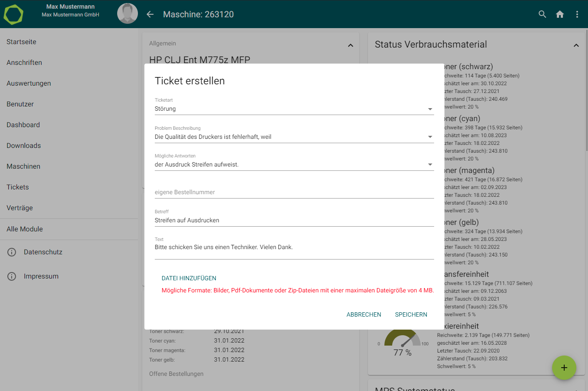The image size is (588, 391).
Task: Click the green hexagon app logo
Action: [13, 14]
